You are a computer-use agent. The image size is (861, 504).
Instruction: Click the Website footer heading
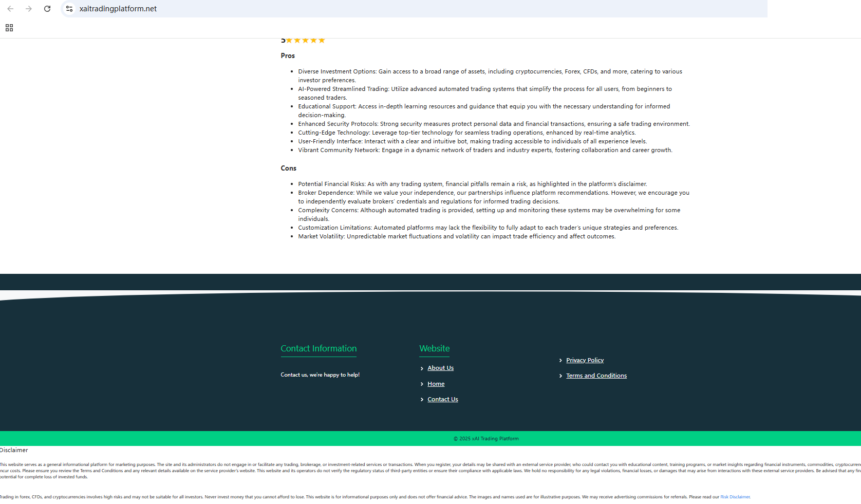(x=434, y=348)
